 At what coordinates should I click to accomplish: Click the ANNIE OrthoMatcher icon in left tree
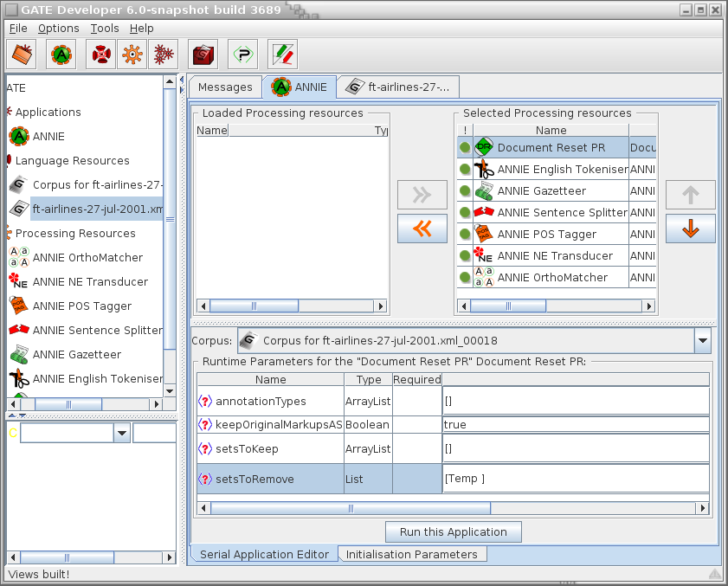tap(19, 257)
